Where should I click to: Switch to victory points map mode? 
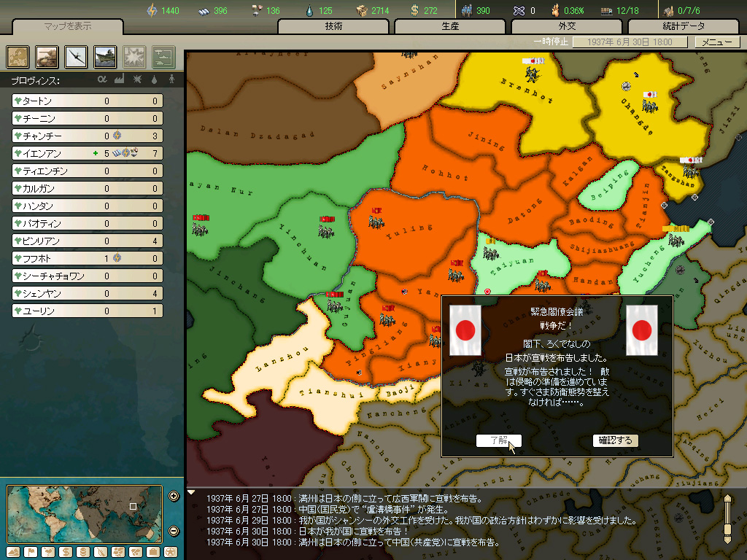click(x=171, y=552)
